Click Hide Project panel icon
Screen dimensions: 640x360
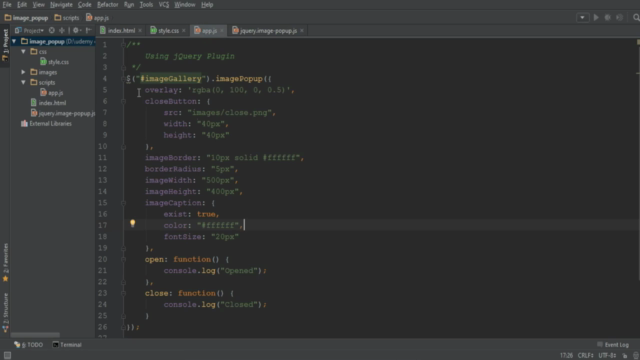tap(89, 30)
